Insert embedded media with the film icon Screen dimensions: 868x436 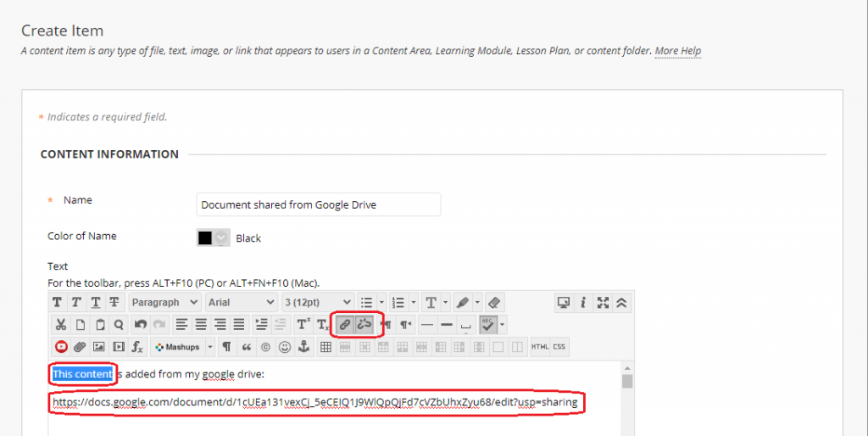[119, 347]
